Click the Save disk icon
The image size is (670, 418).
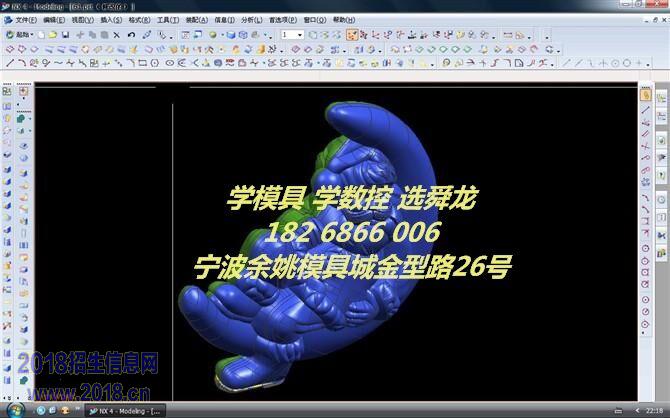coord(66,35)
